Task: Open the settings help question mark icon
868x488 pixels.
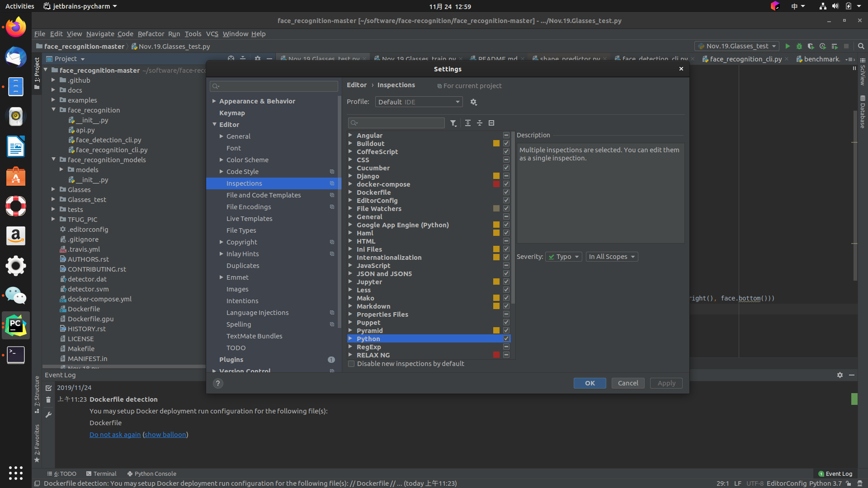Action: click(218, 383)
